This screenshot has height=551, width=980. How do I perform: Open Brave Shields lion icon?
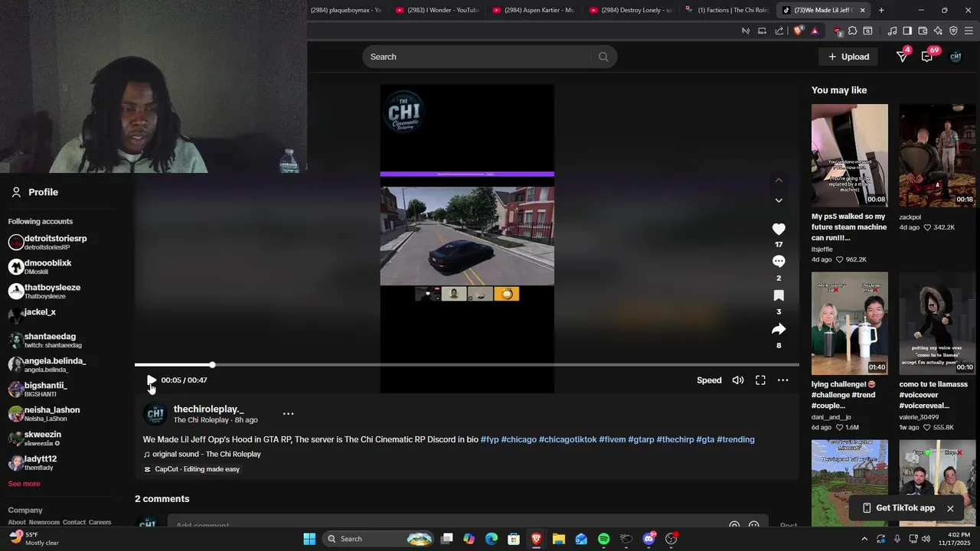pyautogui.click(x=799, y=31)
